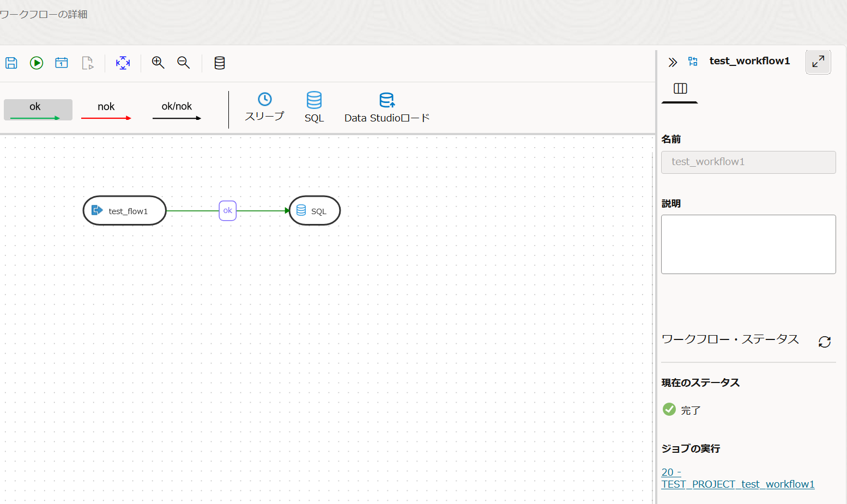
Task: Click the workflow icon beside test_workflow1 title
Action: 693,62
